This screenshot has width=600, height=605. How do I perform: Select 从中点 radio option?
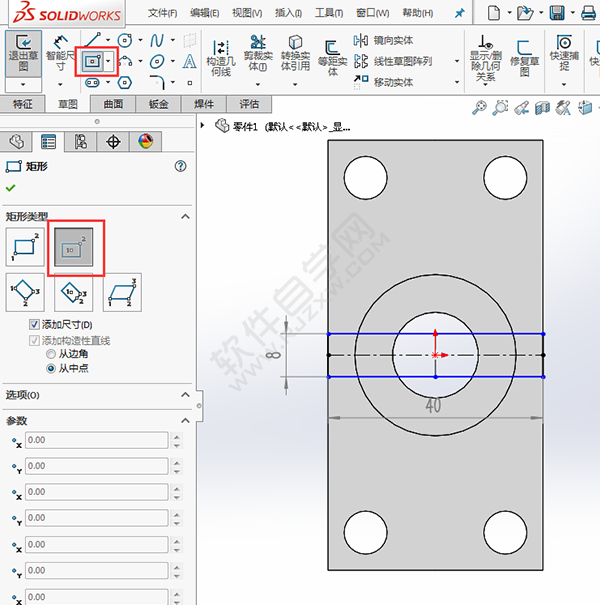point(51,368)
